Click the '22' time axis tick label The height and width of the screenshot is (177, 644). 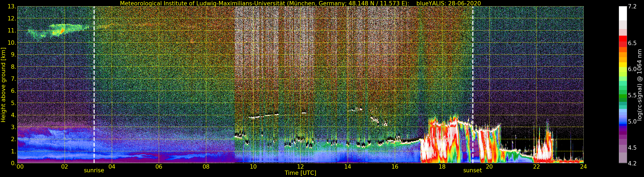point(536,166)
